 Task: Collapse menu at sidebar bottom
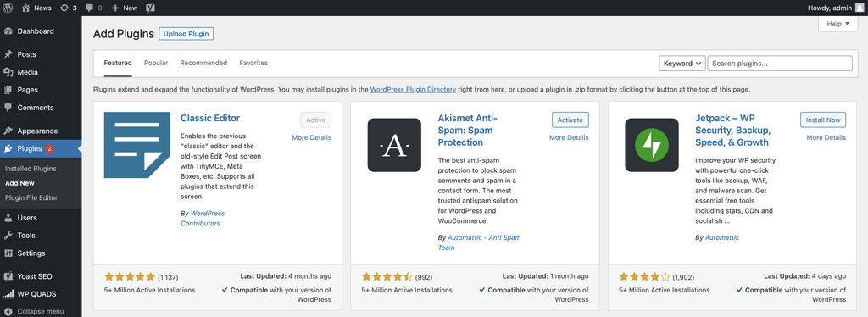[x=40, y=311]
